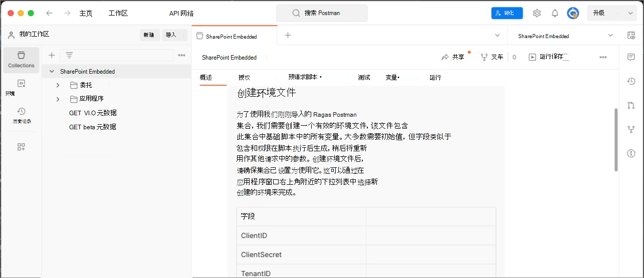Switch to the 运行 (Runs) tab
This screenshot has height=278, width=644.
pos(435,78)
